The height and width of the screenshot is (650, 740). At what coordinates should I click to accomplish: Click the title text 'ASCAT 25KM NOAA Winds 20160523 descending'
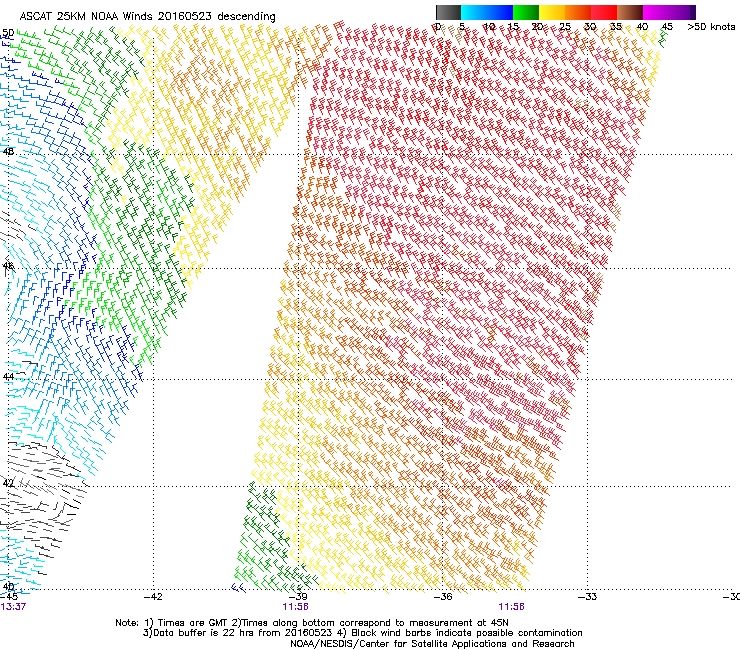147,16
